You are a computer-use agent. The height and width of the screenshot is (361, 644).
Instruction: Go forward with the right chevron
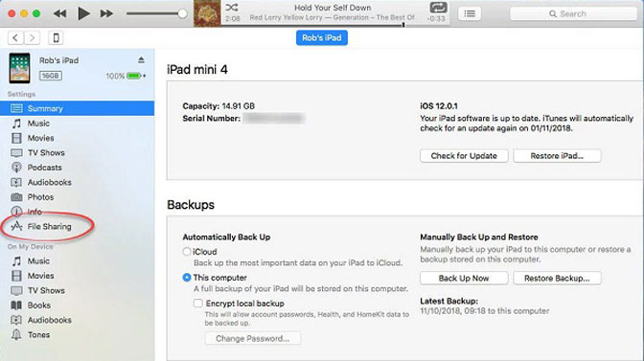tap(32, 37)
